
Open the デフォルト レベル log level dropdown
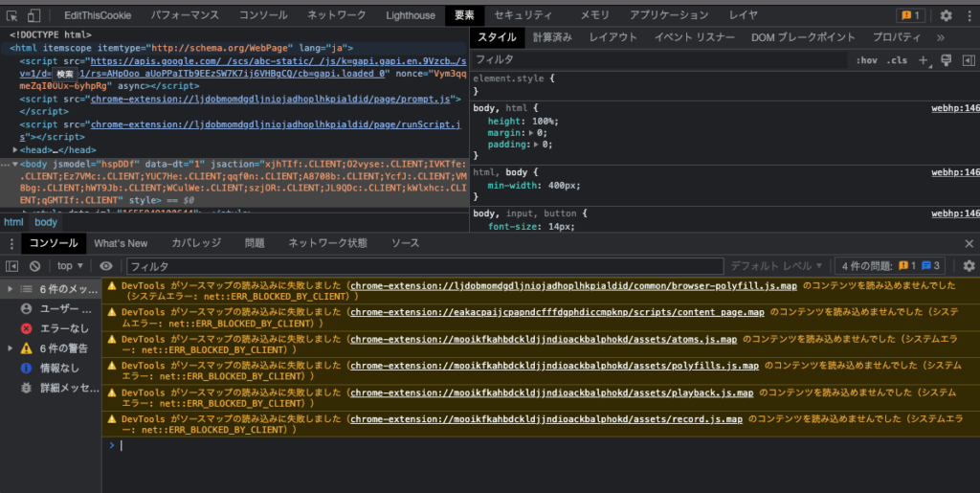776,266
